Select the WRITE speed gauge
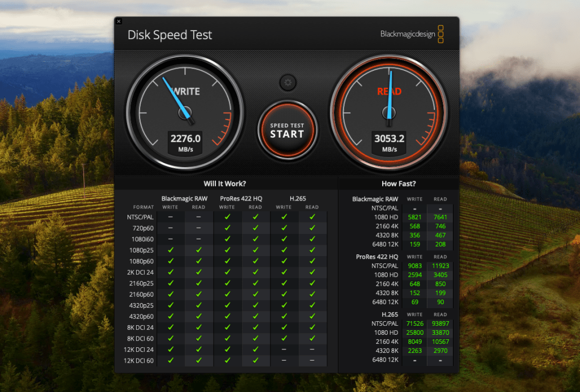The image size is (580, 392). point(185,112)
